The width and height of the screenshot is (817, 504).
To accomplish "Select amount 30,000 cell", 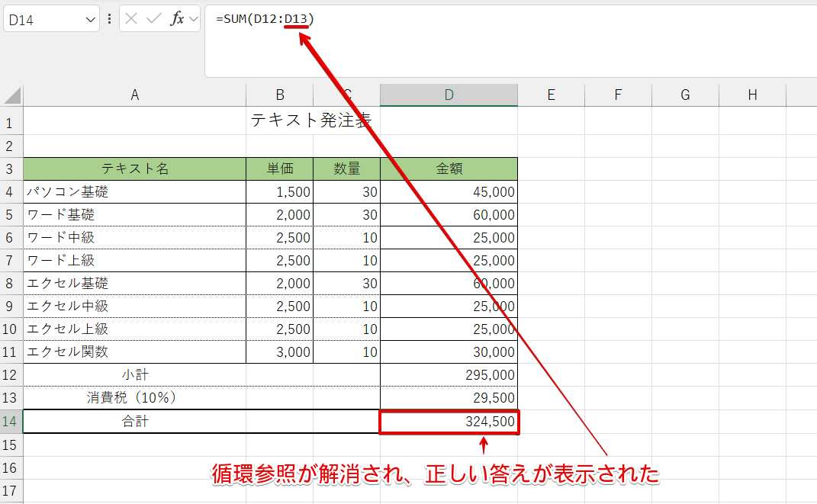I will pyautogui.click(x=449, y=352).
